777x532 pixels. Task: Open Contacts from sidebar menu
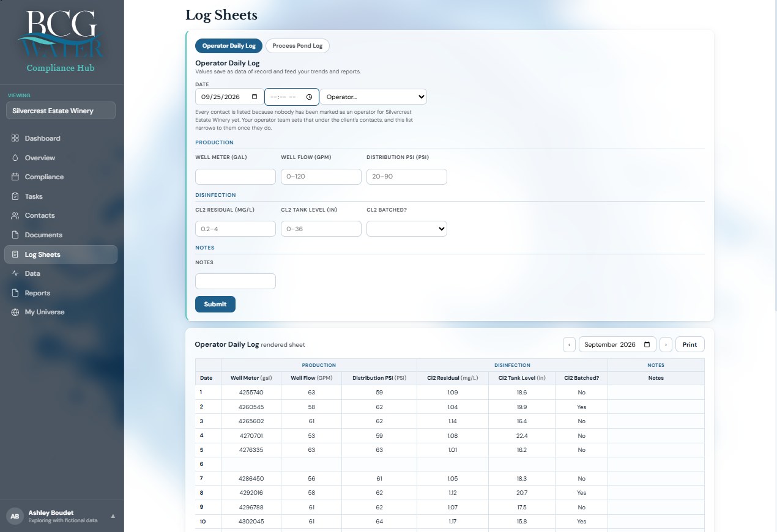(61, 215)
